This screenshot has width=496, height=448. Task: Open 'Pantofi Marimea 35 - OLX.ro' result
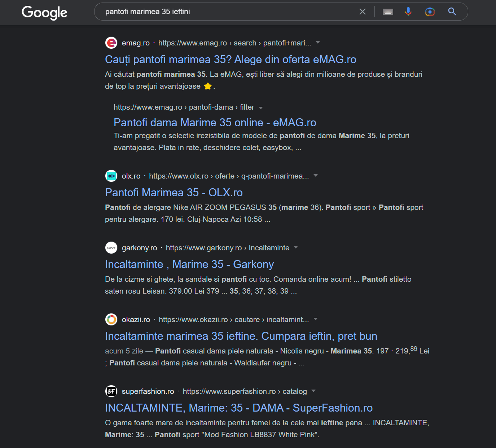(174, 193)
